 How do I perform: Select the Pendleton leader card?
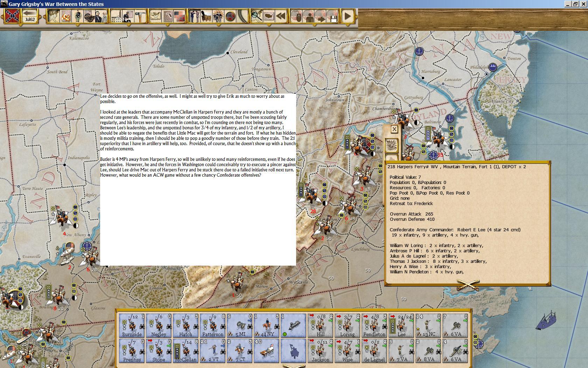click(374, 326)
